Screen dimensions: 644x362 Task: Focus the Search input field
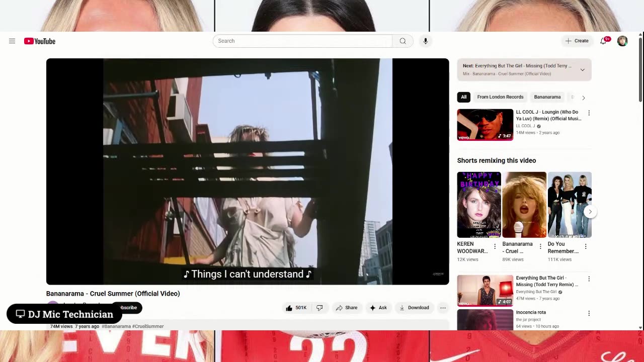click(302, 41)
